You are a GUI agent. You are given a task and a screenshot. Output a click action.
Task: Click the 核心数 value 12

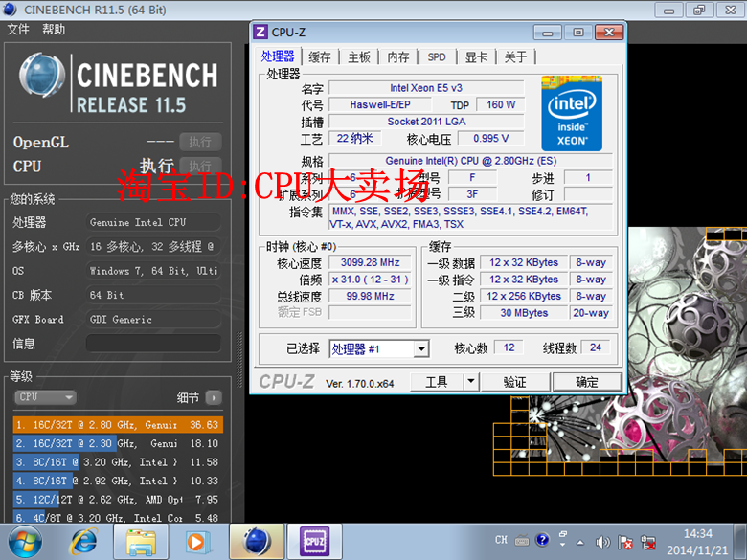[x=509, y=347]
